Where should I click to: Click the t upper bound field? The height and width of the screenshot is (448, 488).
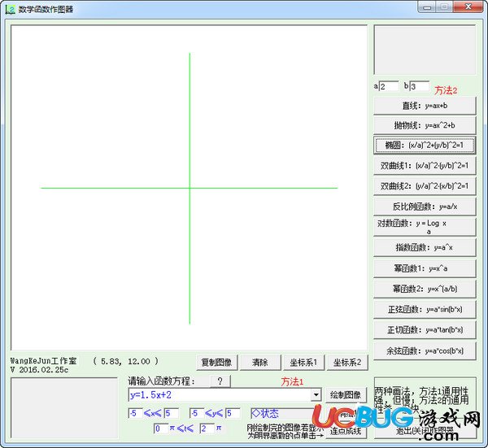point(207,428)
